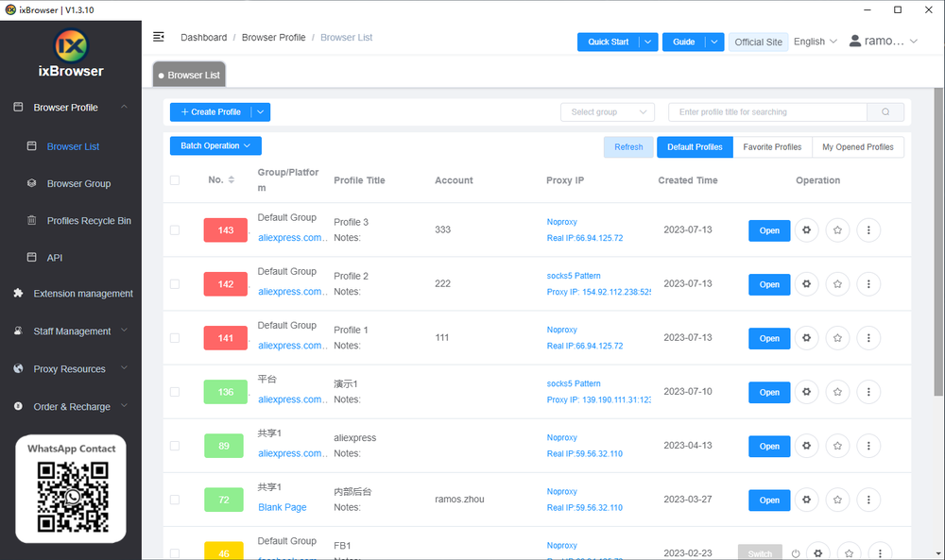The height and width of the screenshot is (560, 945).
Task: Open the API page in sidebar
Action: coord(54,258)
